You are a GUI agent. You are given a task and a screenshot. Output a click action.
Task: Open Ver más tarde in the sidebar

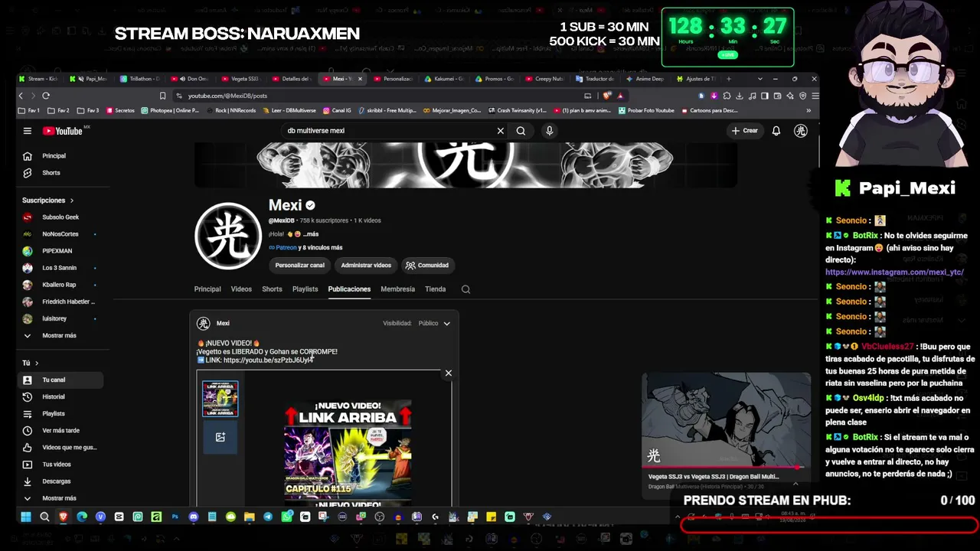pos(61,431)
